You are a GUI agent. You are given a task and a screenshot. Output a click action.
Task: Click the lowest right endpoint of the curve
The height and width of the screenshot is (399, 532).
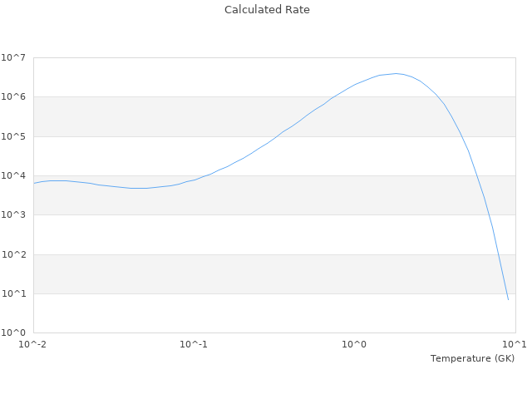508,299
